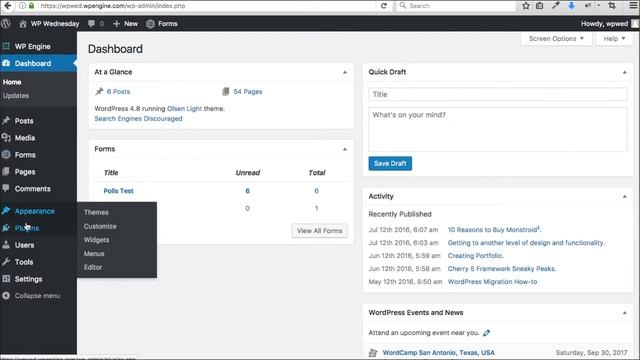Open WordCamp San Antonio event link

click(438, 353)
